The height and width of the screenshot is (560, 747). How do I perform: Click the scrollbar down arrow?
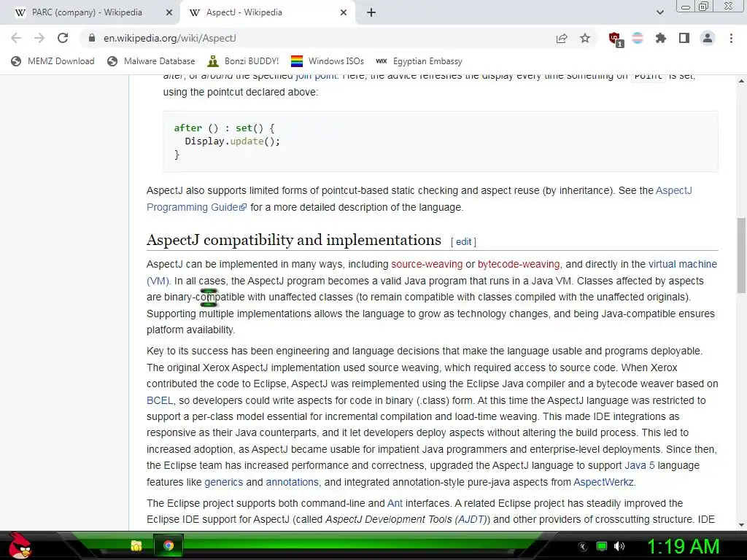(x=741, y=525)
